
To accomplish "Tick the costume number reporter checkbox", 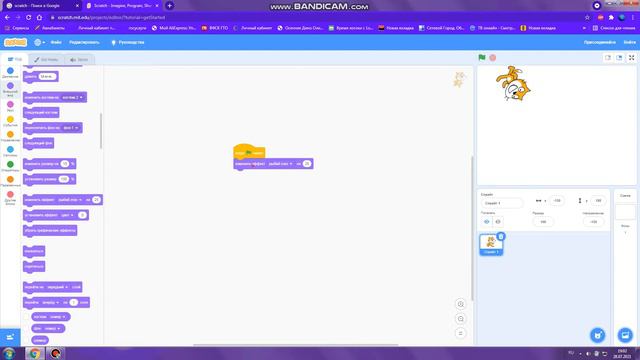I will pyautogui.click(x=27, y=317).
